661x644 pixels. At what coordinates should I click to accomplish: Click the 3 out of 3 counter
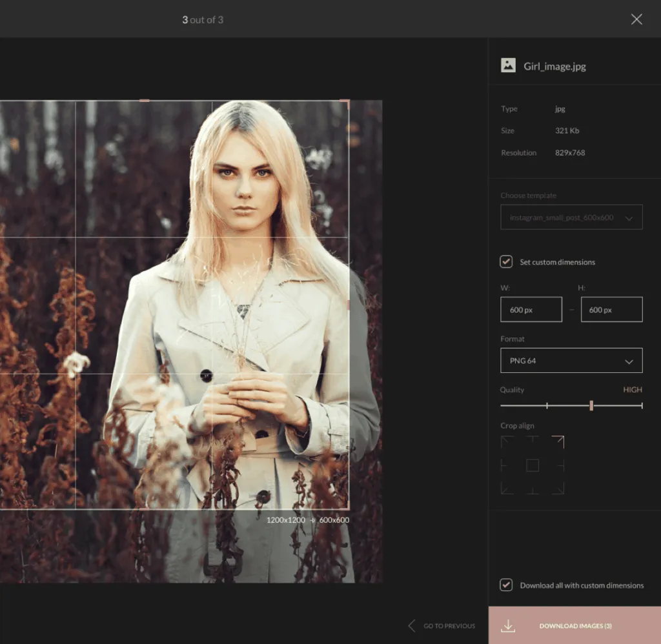[203, 20]
